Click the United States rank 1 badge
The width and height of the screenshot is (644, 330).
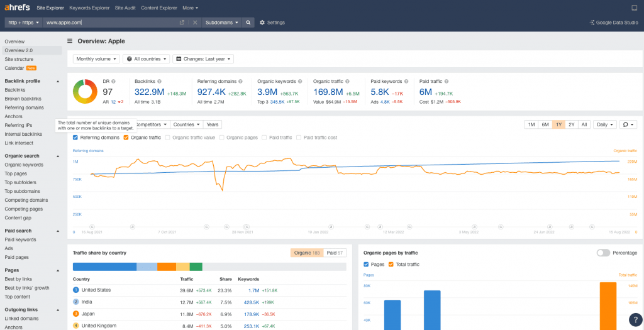75,290
